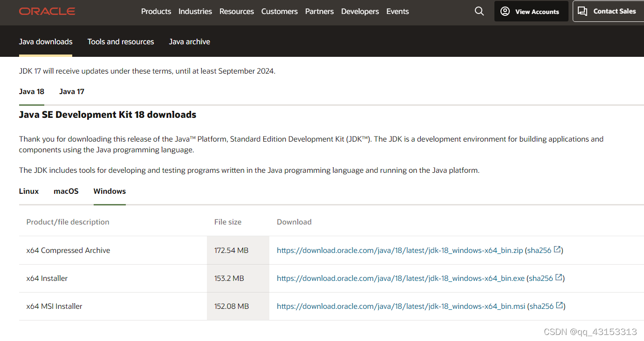This screenshot has height=341, width=644.
Task: Click the Oracle logo
Action: (x=47, y=11)
